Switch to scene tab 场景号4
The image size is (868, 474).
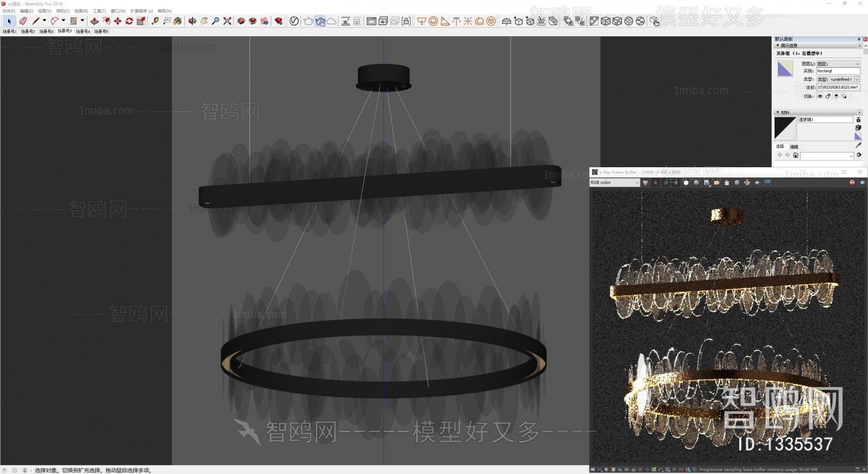[83, 31]
